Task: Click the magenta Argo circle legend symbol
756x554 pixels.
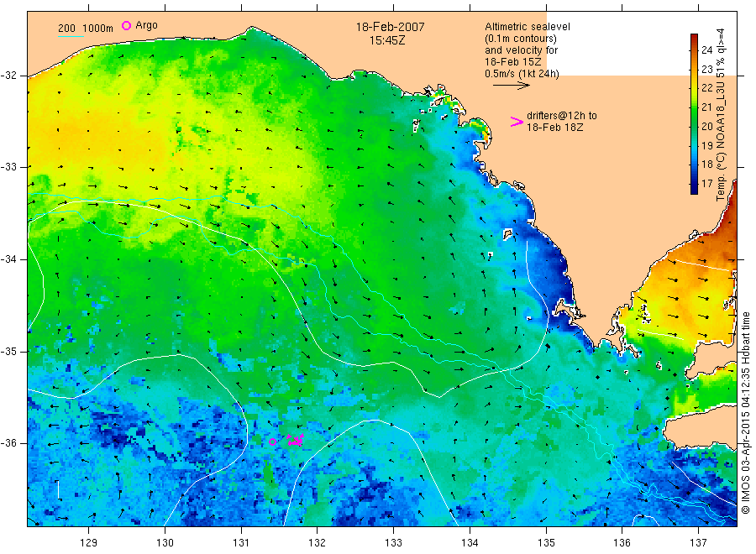Action: pos(126,25)
